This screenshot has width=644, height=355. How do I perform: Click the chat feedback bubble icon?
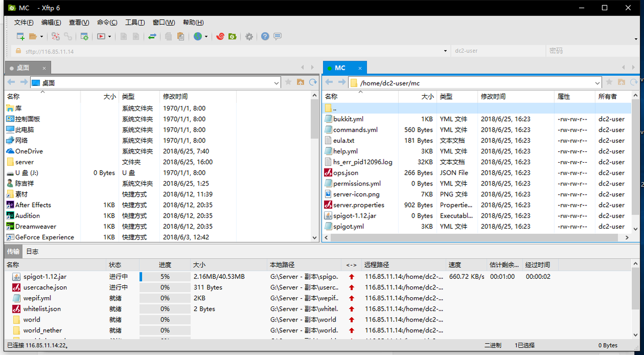(x=278, y=37)
